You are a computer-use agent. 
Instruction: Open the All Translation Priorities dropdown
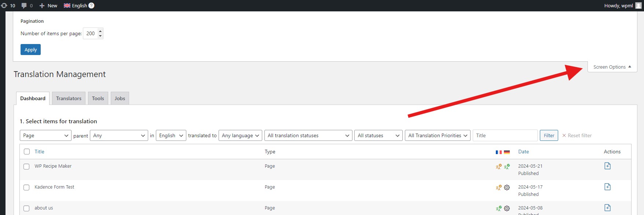click(438, 135)
